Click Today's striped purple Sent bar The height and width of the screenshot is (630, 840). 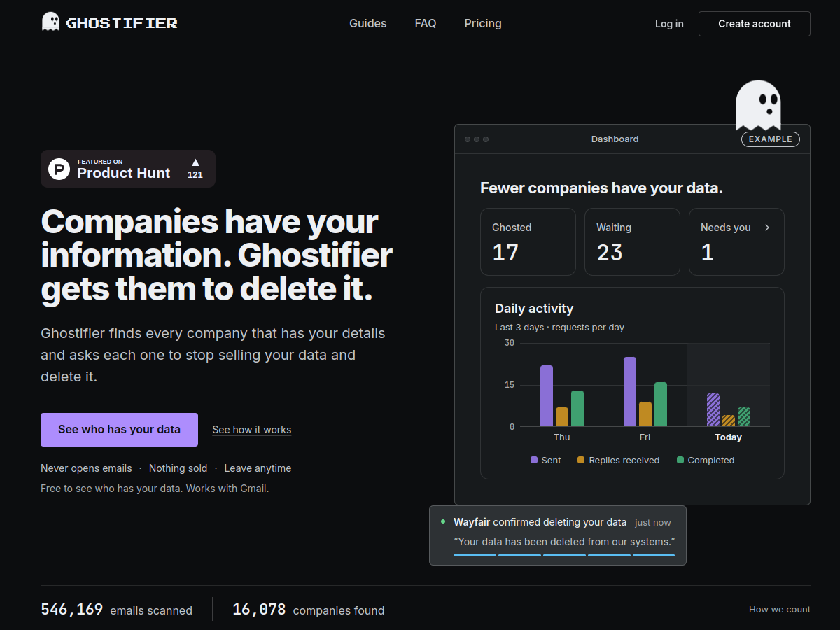tap(713, 410)
